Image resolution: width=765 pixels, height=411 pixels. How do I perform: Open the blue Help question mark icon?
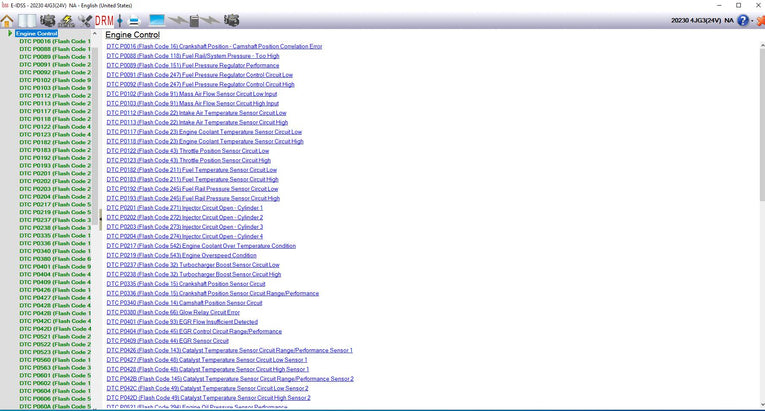point(743,20)
